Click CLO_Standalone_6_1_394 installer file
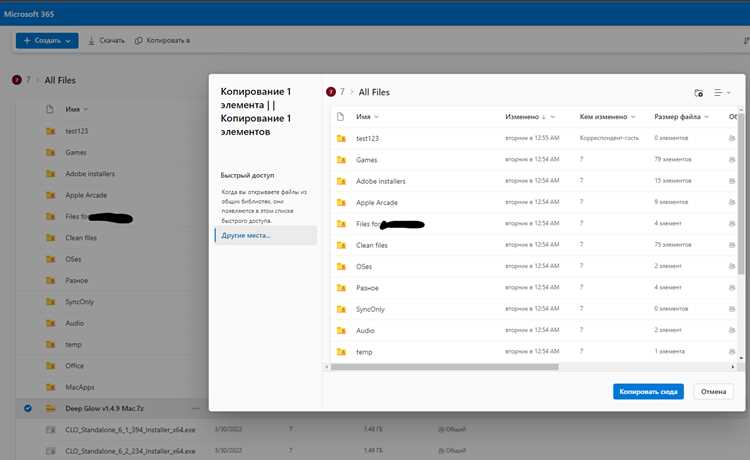Viewport: 750px width, 460px height. [x=130, y=429]
